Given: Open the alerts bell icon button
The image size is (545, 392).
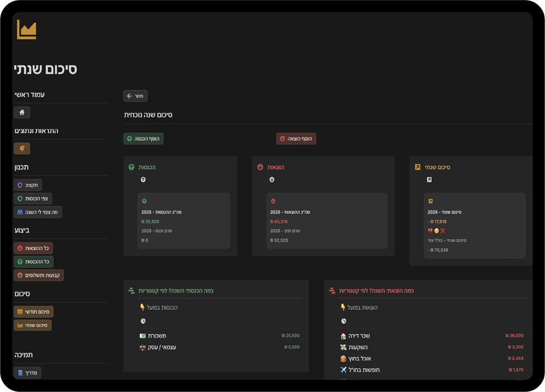Looking at the screenshot, I should point(22,148).
